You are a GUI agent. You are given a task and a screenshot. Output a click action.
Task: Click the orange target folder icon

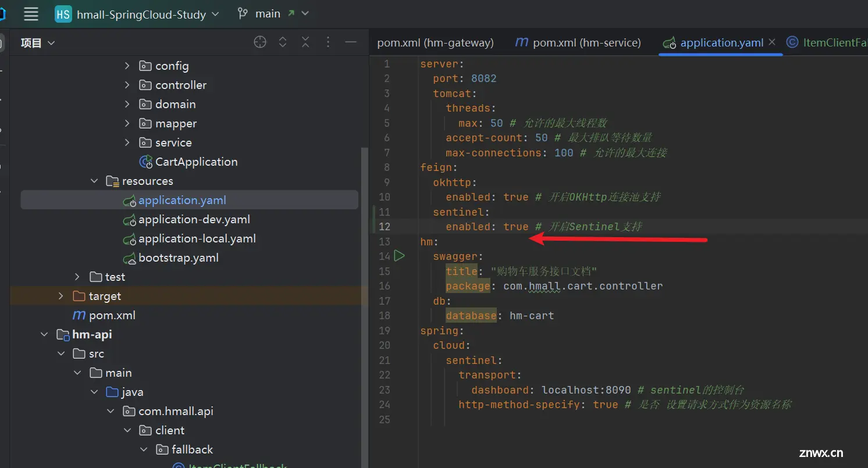(79, 296)
